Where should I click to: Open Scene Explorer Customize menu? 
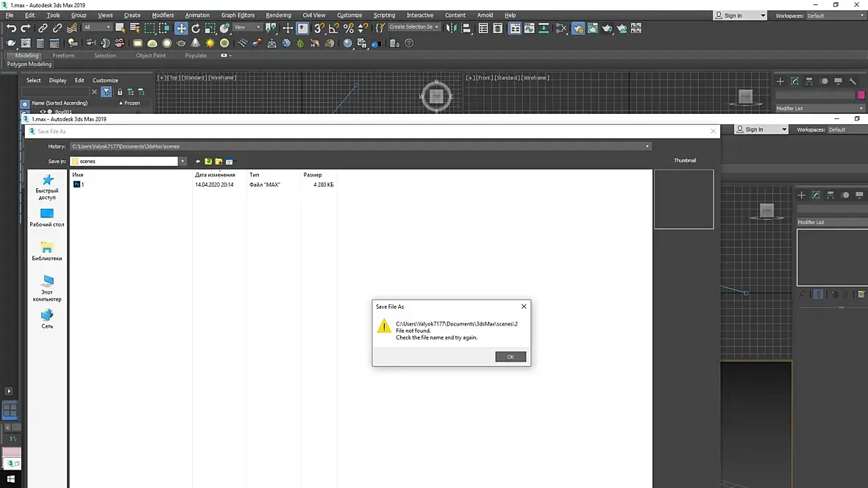pos(105,80)
